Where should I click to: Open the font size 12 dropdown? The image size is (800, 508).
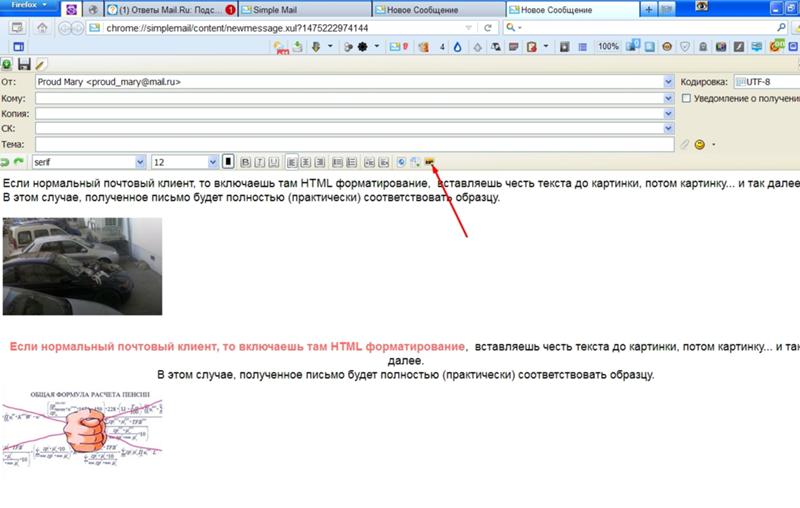pos(212,162)
